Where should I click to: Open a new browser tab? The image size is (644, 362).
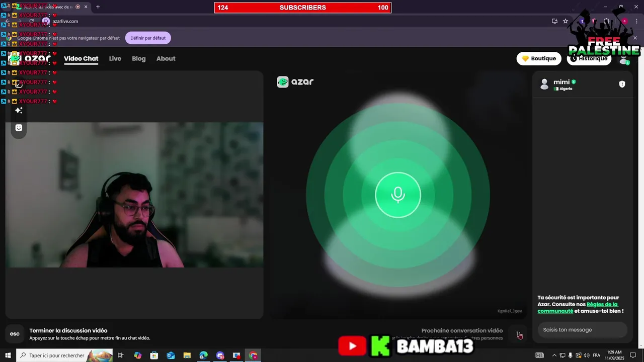(98, 7)
